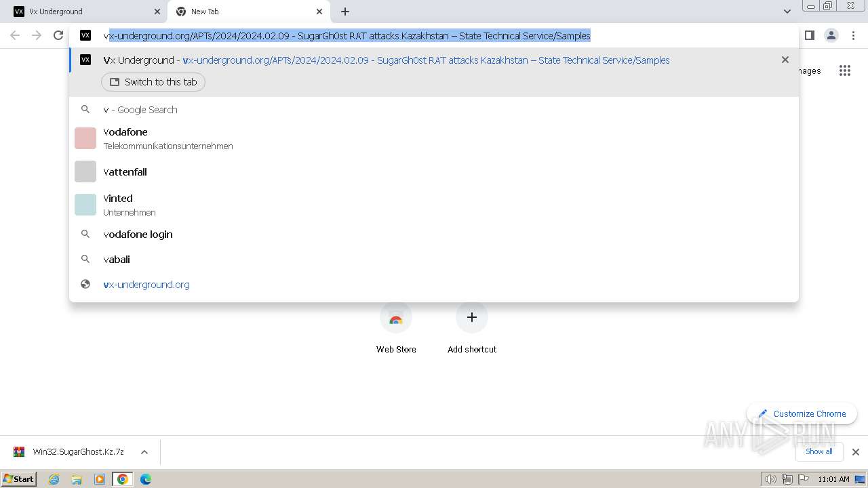The height and width of the screenshot is (488, 868).
Task: Switch to the Vx Underground tab
Action: pyautogui.click(x=87, y=12)
